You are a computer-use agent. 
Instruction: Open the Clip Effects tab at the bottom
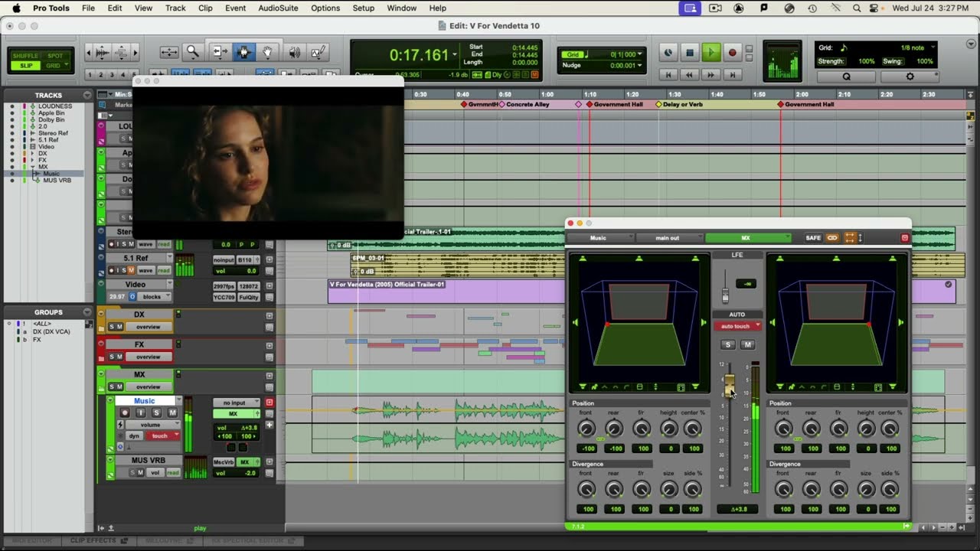tap(98, 540)
